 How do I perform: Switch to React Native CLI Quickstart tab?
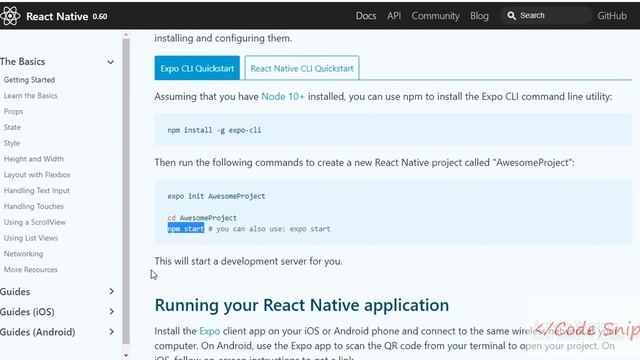tap(302, 68)
